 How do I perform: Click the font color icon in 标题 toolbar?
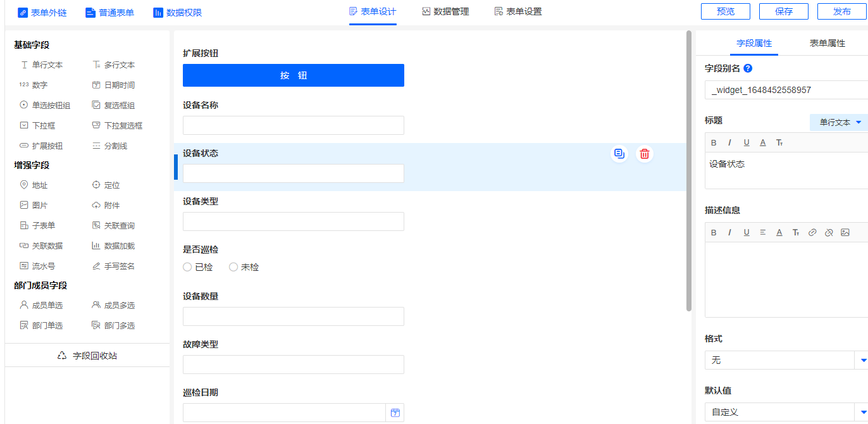[x=763, y=142]
